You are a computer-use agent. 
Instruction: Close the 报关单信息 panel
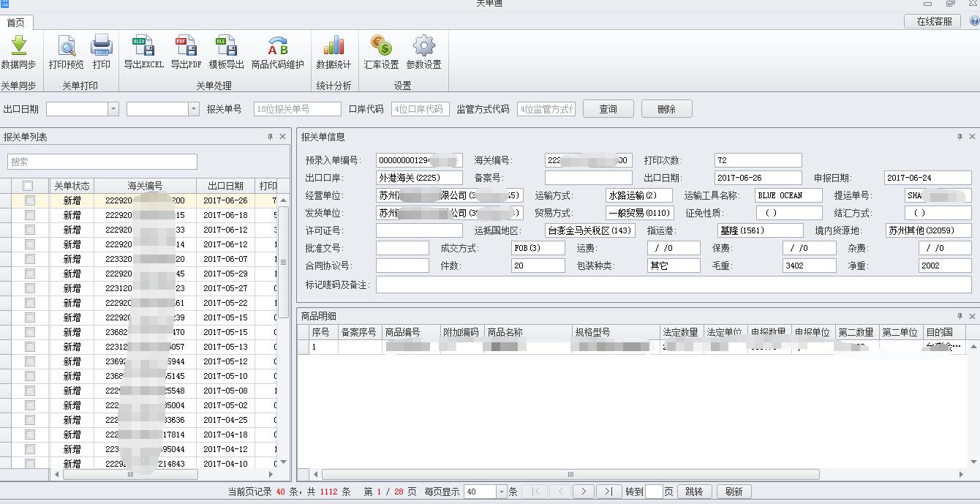972,137
